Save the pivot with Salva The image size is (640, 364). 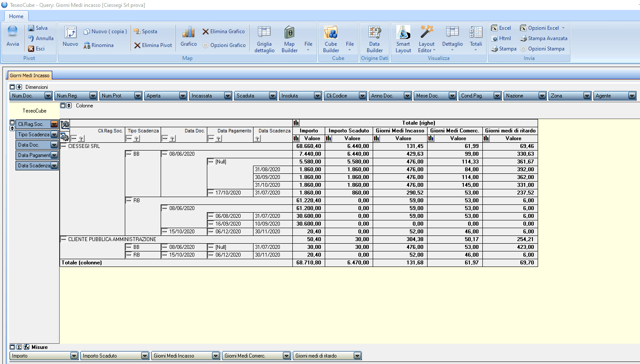click(38, 28)
